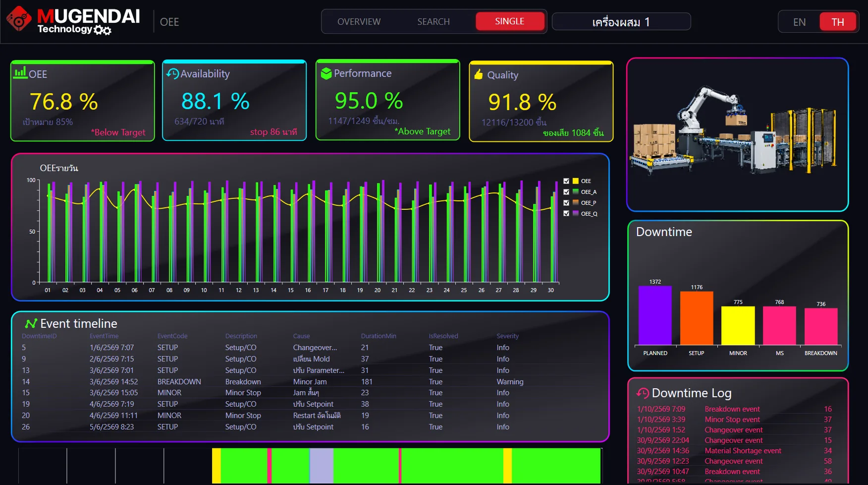Open log entry 1/10/2569 1:52 Changeover event
Viewport: 868px width, 485px height.
(x=735, y=430)
